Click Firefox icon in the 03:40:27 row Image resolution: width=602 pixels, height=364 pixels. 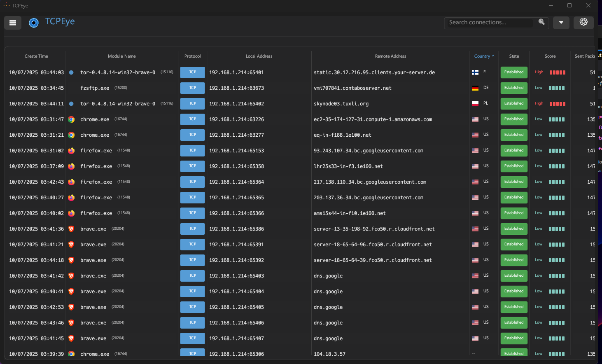click(x=71, y=198)
